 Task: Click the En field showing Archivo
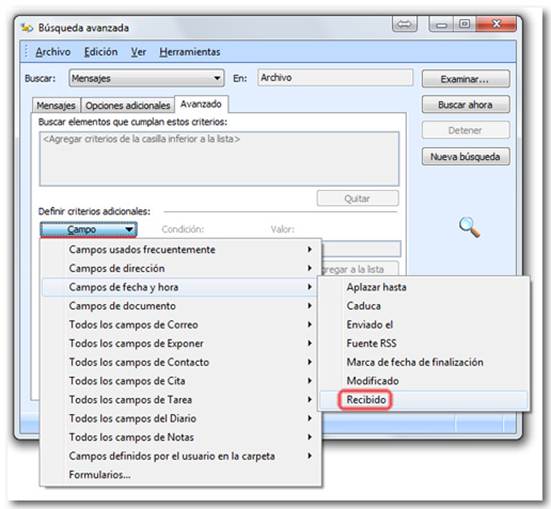pyautogui.click(x=335, y=77)
